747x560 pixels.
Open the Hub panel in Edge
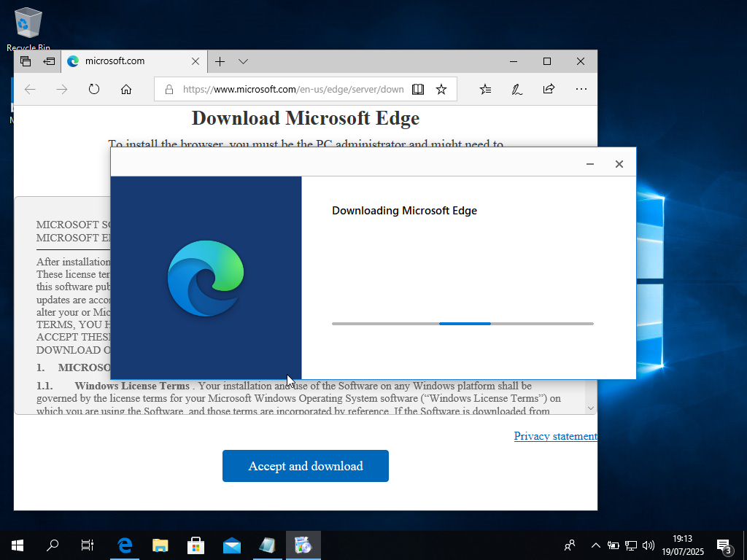[x=485, y=89]
